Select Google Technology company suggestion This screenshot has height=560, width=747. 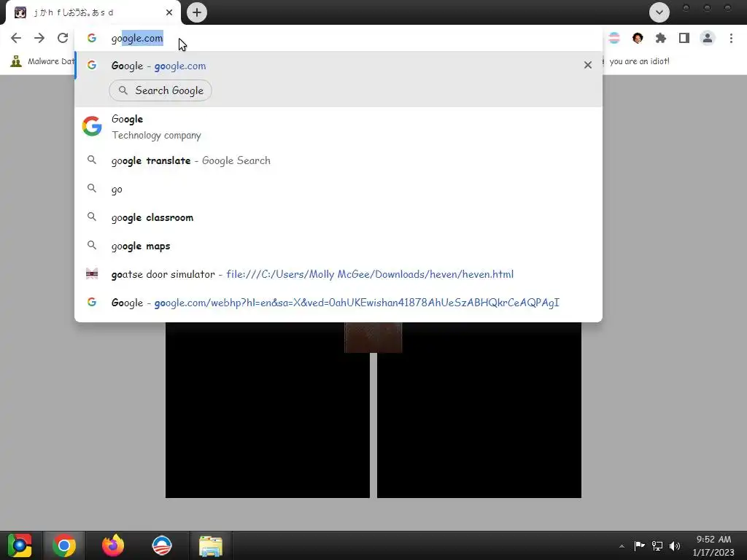pos(338,127)
